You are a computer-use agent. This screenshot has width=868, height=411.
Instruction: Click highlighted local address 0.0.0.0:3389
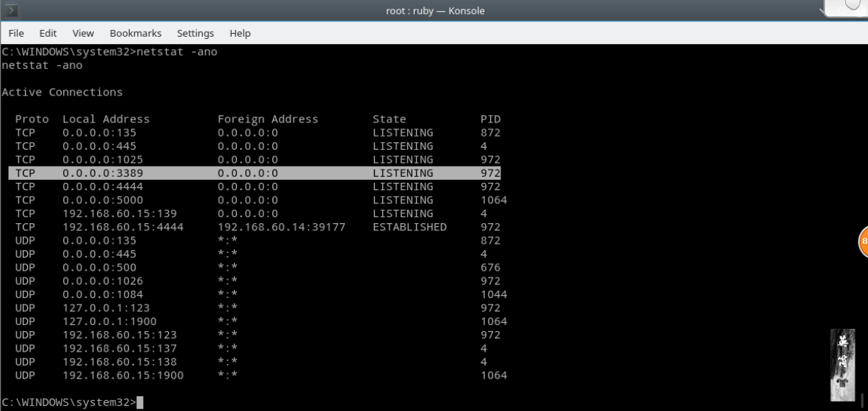point(103,173)
